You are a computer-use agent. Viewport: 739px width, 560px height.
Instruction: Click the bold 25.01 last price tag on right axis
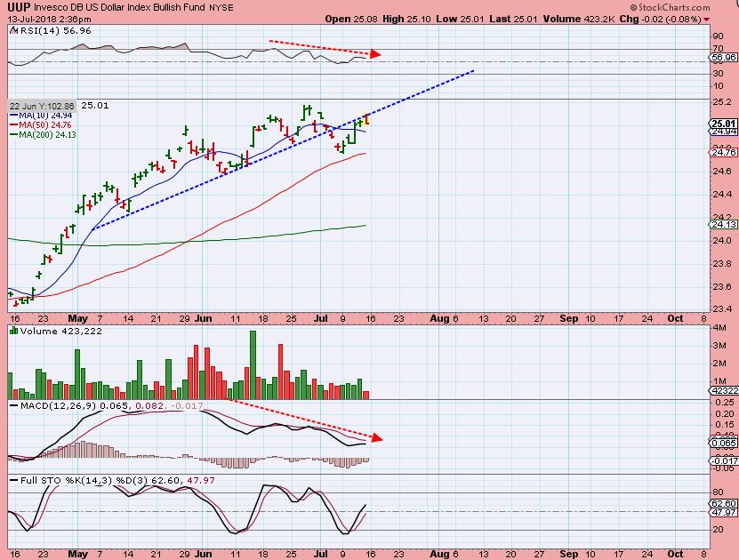point(724,124)
